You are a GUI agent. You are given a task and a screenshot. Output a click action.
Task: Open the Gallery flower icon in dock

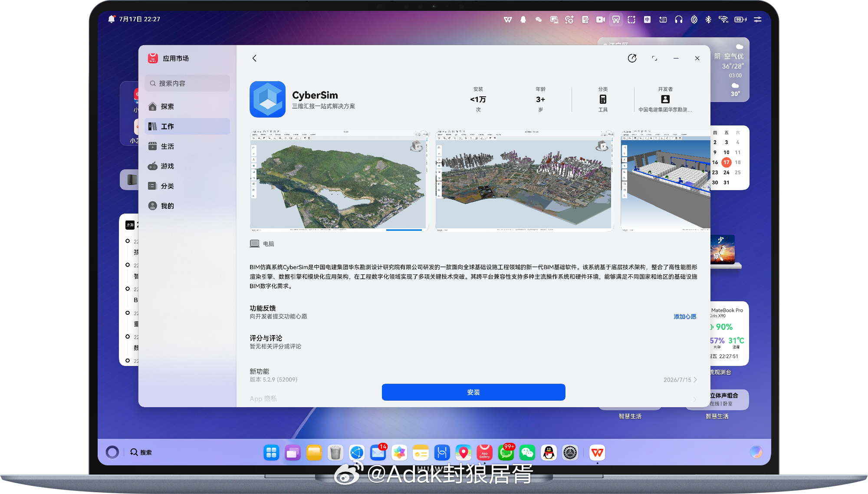tap(399, 453)
